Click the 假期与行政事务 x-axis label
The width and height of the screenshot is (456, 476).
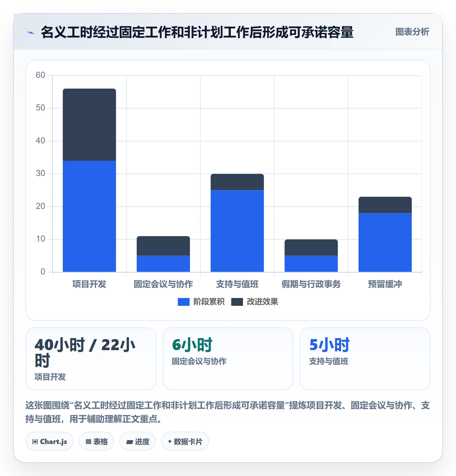[311, 284]
